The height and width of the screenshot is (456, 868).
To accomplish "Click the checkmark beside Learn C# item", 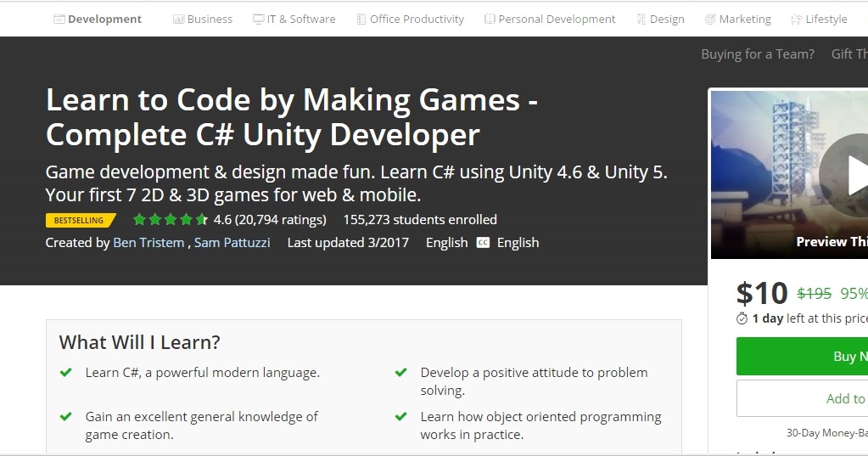I will pos(66,372).
